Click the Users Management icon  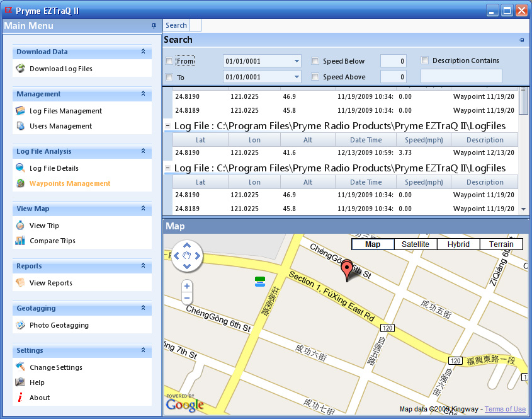tap(20, 126)
